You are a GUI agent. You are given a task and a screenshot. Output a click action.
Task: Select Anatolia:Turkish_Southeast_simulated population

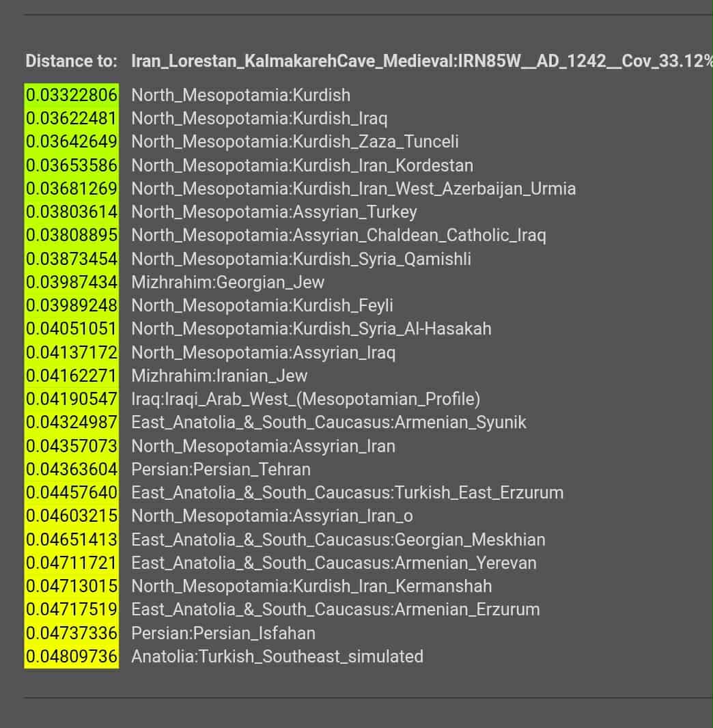(x=277, y=656)
